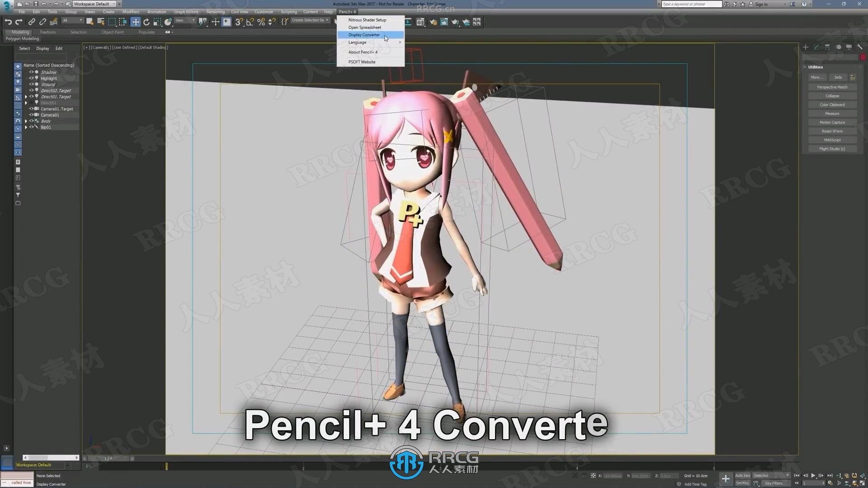Select Display Converter in Pencil+ 4 menu

pos(371,35)
